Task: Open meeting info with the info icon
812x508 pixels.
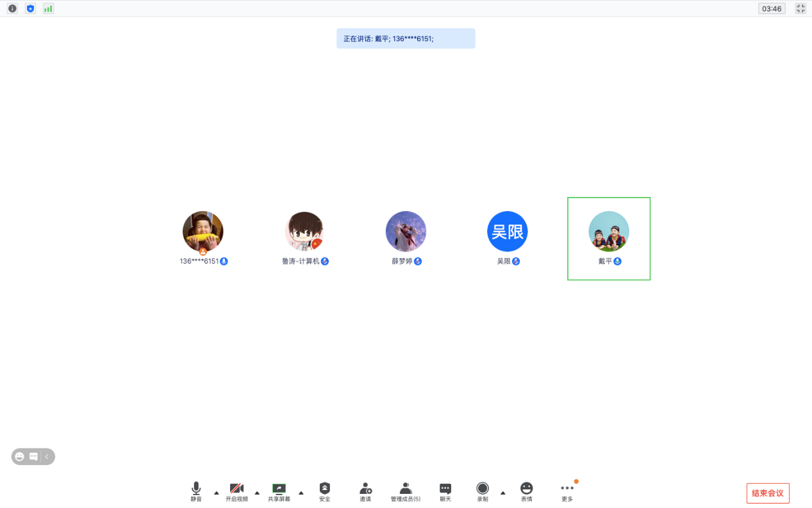Action: click(12, 8)
